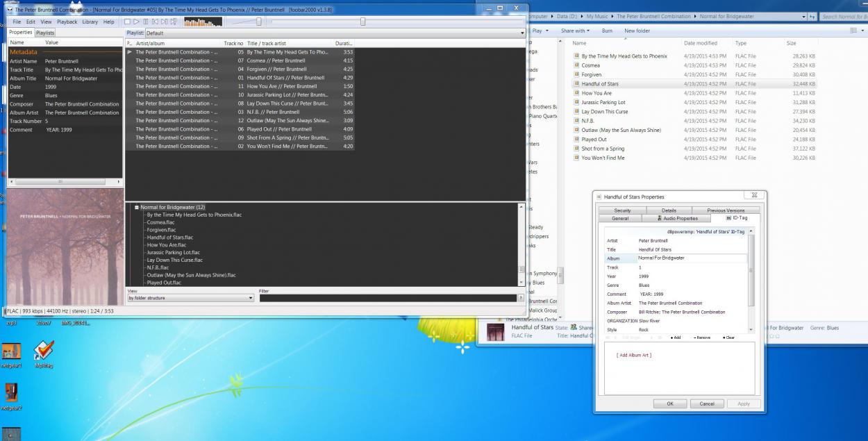The width and height of the screenshot is (868, 441).
Task: Open the Mp3tag desktop shortcut
Action: tap(44, 351)
